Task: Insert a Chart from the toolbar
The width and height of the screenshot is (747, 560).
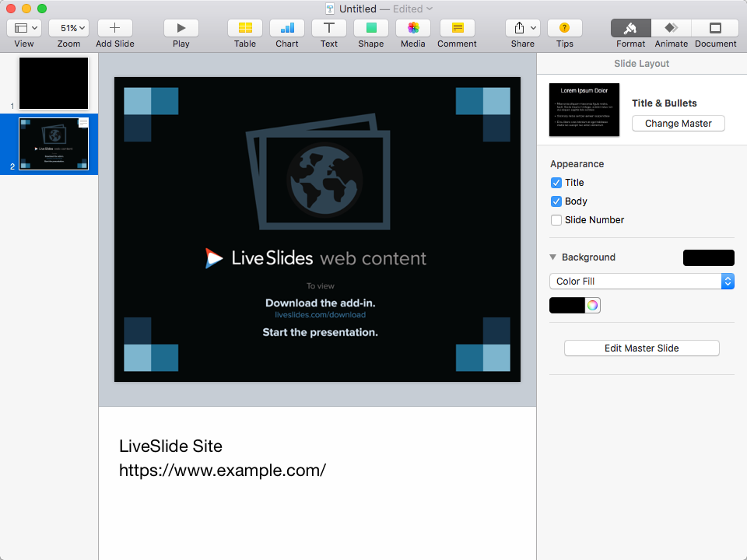Action: [x=287, y=28]
